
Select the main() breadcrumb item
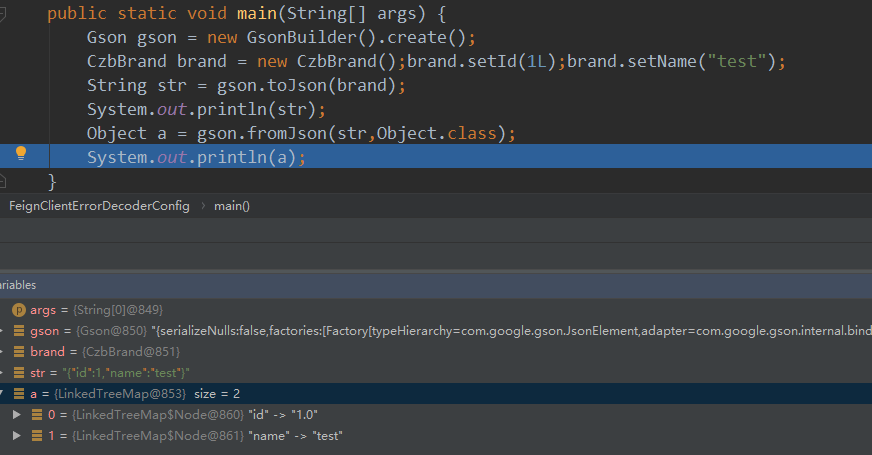(232, 206)
